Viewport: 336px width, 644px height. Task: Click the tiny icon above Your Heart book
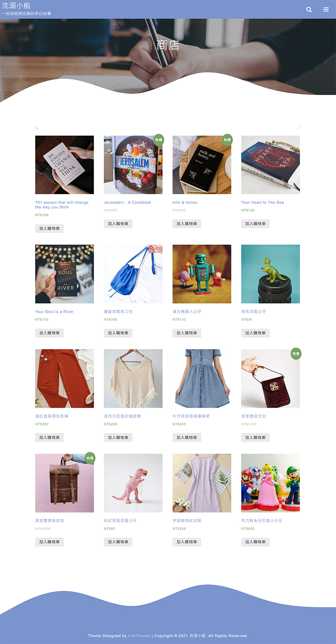299,127
